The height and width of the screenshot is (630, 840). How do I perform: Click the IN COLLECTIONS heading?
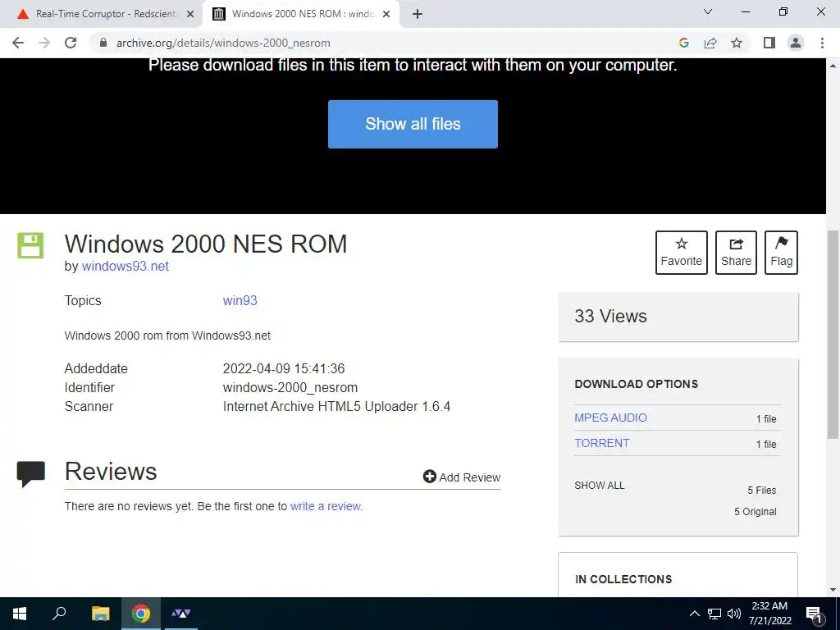[x=623, y=579]
